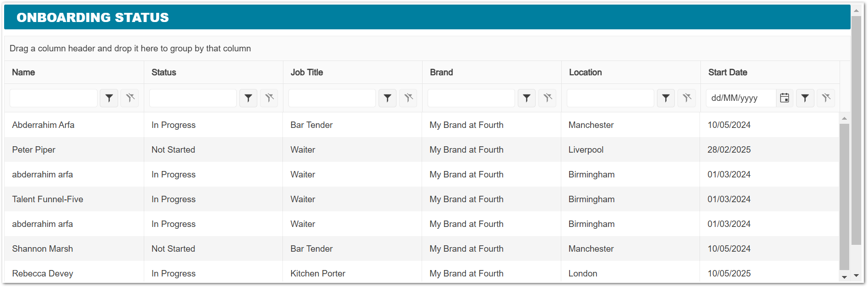
Task: Click the Name filter text box
Action: pyautogui.click(x=54, y=98)
